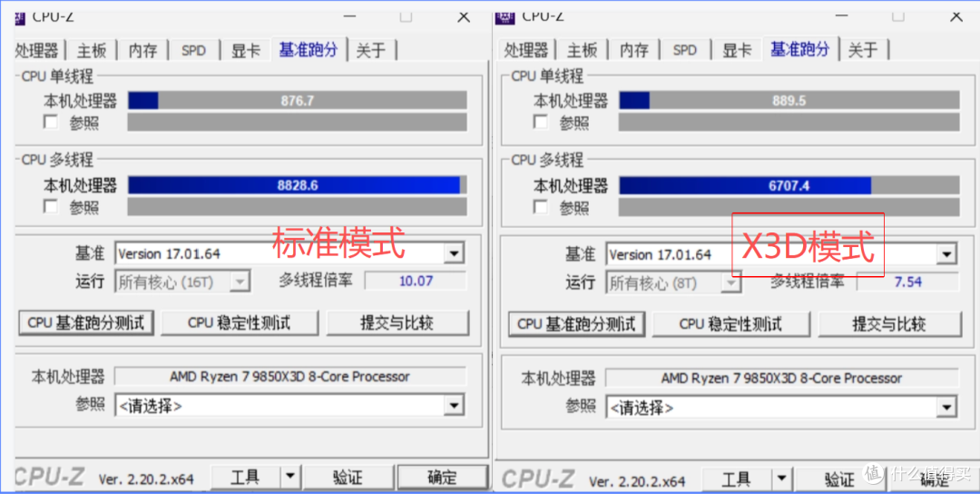
Task: Select 基准跑分 tab in right CPU-Z window
Action: click(800, 49)
